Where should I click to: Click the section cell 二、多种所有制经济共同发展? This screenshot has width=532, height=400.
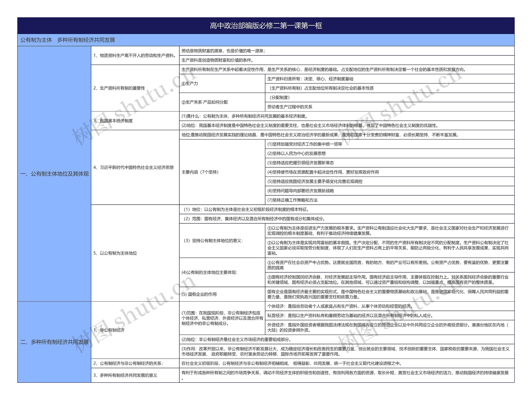(54, 342)
